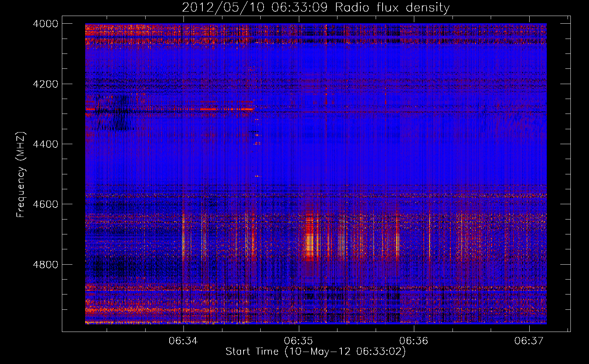The width and height of the screenshot is (589, 364).
Task: Click the plot title "2012/05/10 06:33:09 Radio flux density"
Action: [x=316, y=7]
